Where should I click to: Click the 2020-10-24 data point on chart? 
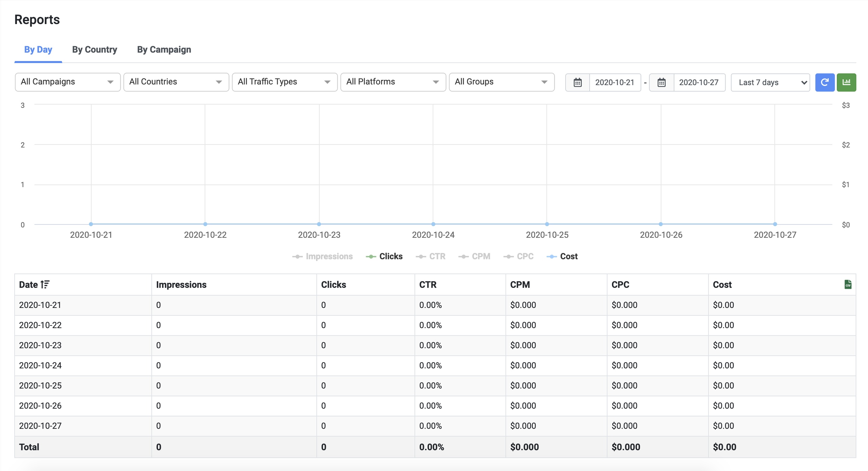[433, 224]
